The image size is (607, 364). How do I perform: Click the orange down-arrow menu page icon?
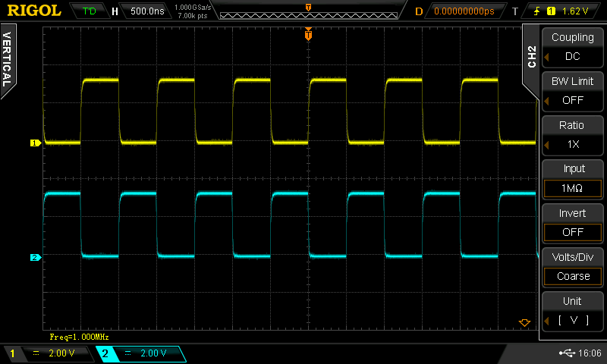coord(524,323)
